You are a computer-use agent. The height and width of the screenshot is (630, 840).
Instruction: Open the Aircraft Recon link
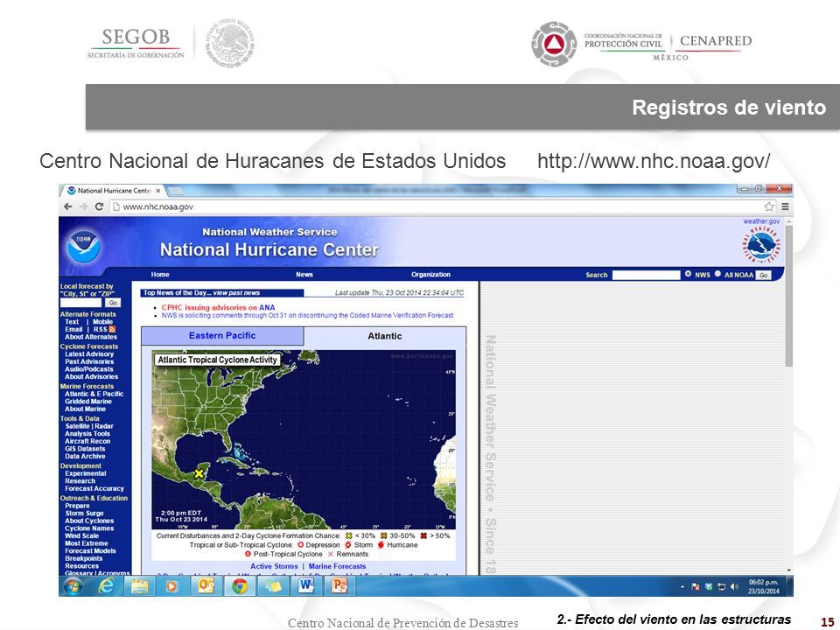tap(87, 441)
